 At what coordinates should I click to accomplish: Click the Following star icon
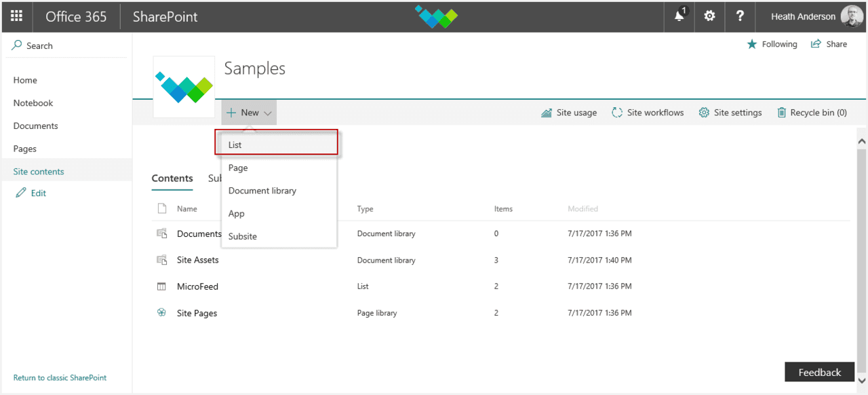751,44
